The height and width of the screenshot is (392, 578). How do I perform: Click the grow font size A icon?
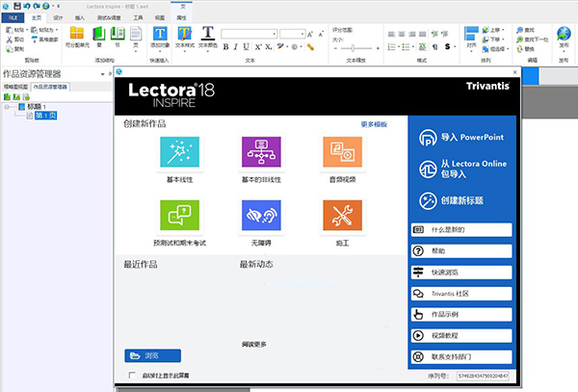click(x=310, y=35)
